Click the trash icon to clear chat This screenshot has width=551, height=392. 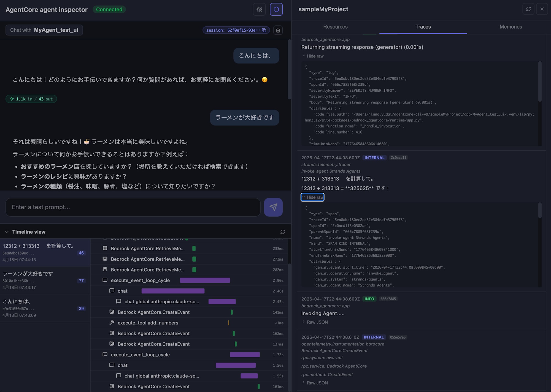coord(278,30)
